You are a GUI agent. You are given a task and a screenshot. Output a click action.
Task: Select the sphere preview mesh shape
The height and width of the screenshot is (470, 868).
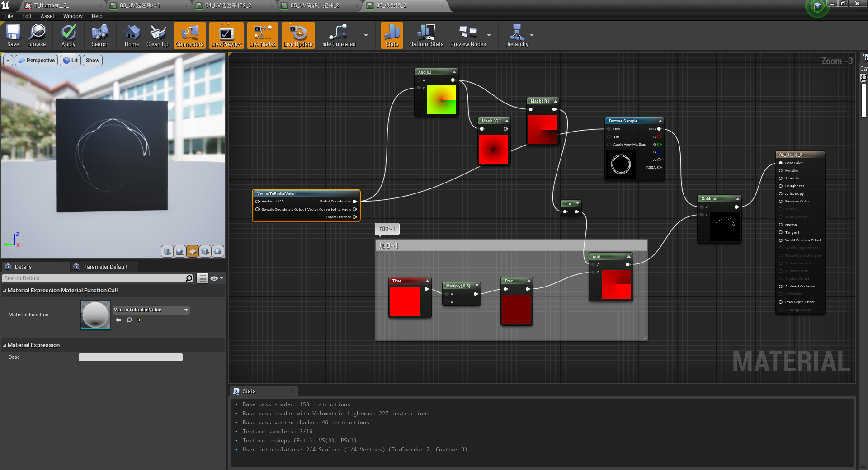coord(179,251)
